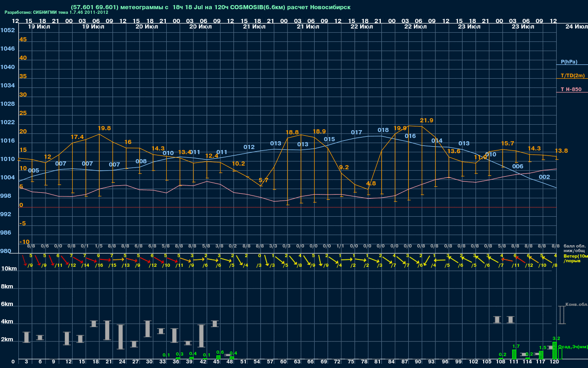This screenshot has height=368, width=588.
Task: Click the 10km height axis label
Action: point(8,269)
